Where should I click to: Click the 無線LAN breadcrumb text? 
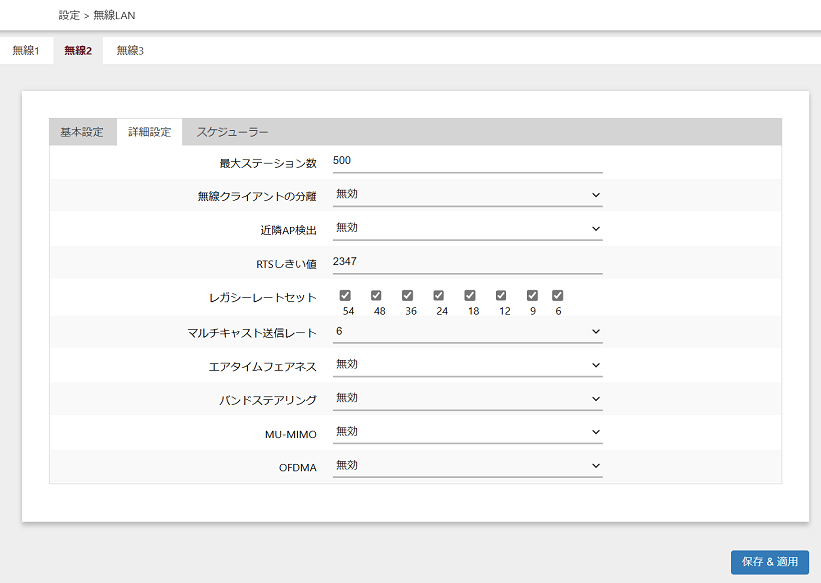point(114,16)
